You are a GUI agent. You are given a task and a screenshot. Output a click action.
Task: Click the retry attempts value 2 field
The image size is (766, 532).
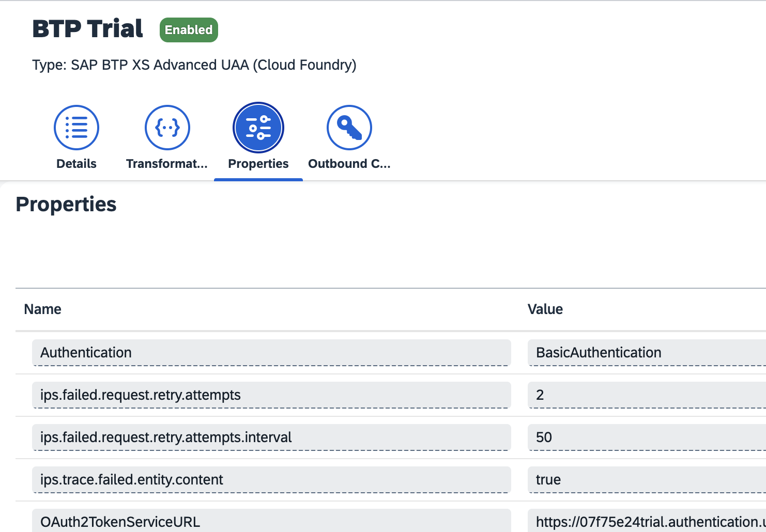647,395
